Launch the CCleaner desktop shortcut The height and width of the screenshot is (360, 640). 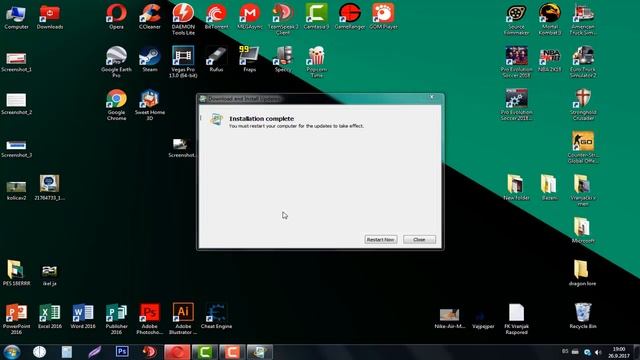coord(150,16)
